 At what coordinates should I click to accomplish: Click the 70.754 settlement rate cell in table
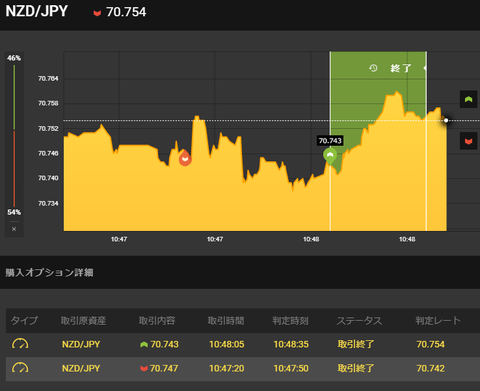pos(431,344)
